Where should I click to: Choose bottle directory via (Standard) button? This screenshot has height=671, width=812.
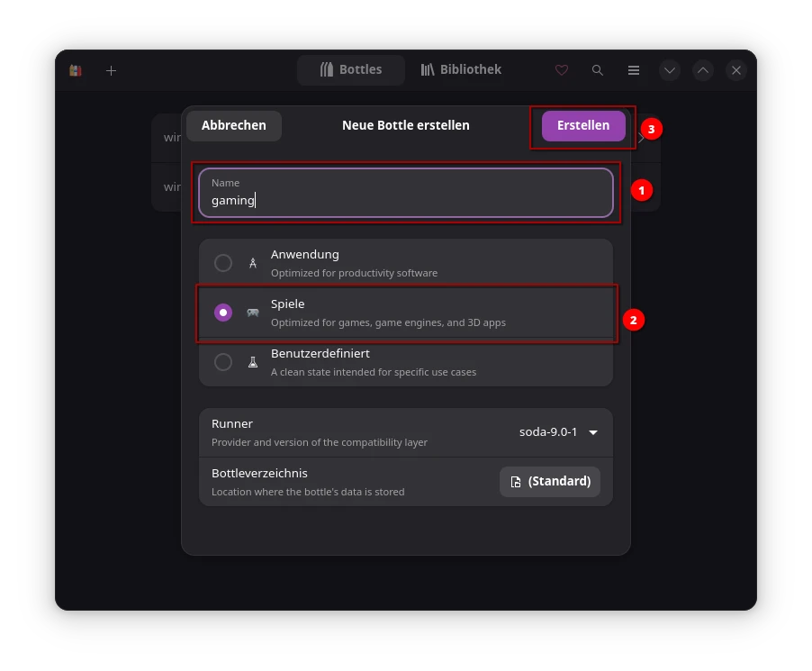(x=550, y=481)
